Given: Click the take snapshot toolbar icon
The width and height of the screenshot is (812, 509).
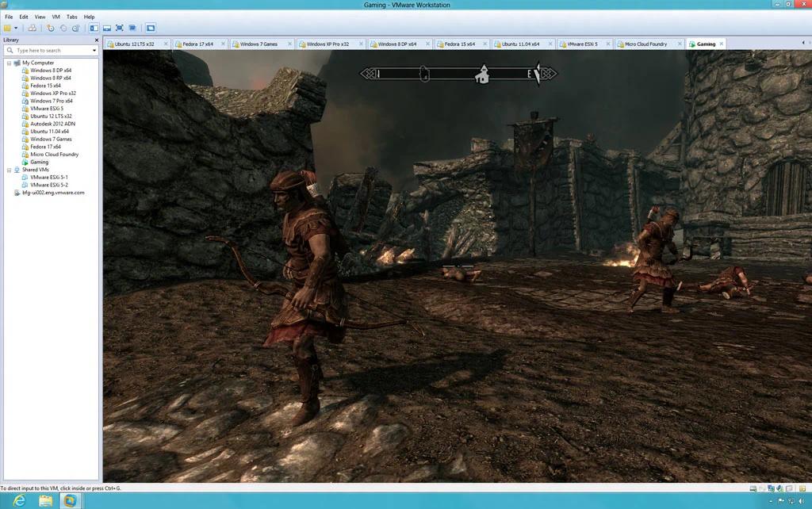Looking at the screenshot, I should point(50,28).
